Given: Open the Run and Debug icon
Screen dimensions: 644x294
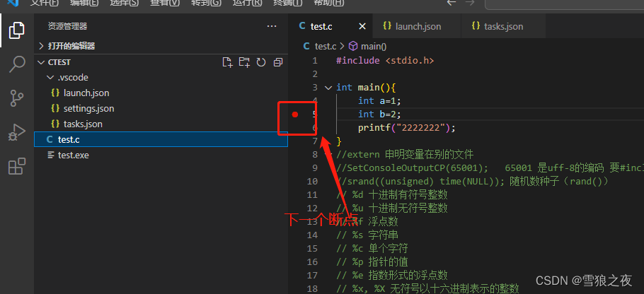Looking at the screenshot, I should [x=17, y=133].
